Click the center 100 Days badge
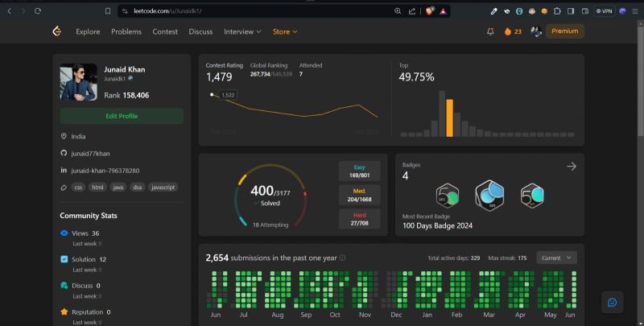644x326 pixels. tap(489, 196)
